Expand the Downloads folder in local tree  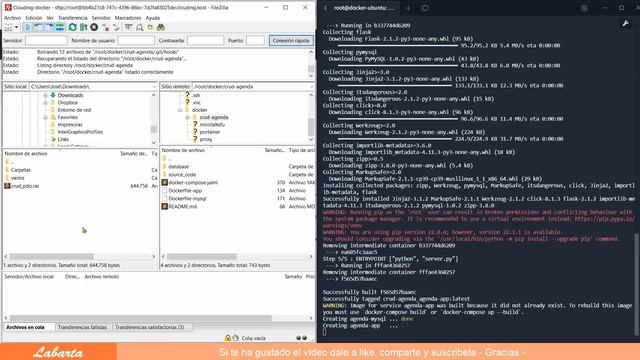tap(46, 95)
